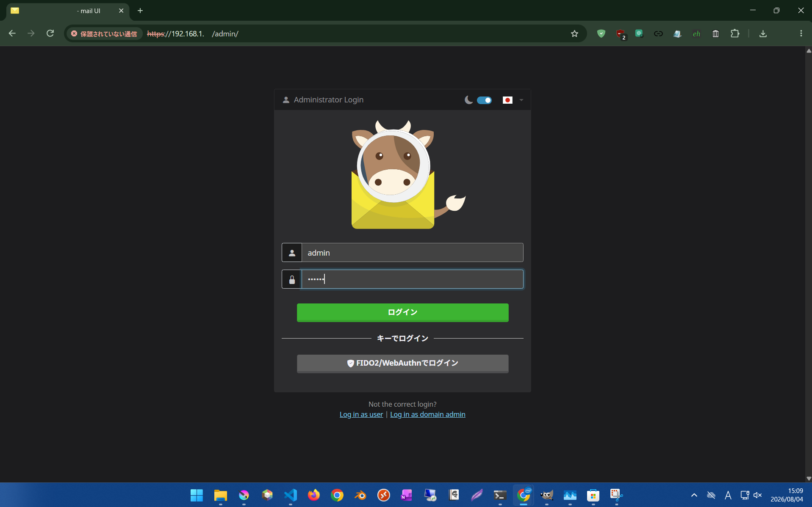
Task: Follow the 'Log in as domain admin' link
Action: tap(427, 414)
